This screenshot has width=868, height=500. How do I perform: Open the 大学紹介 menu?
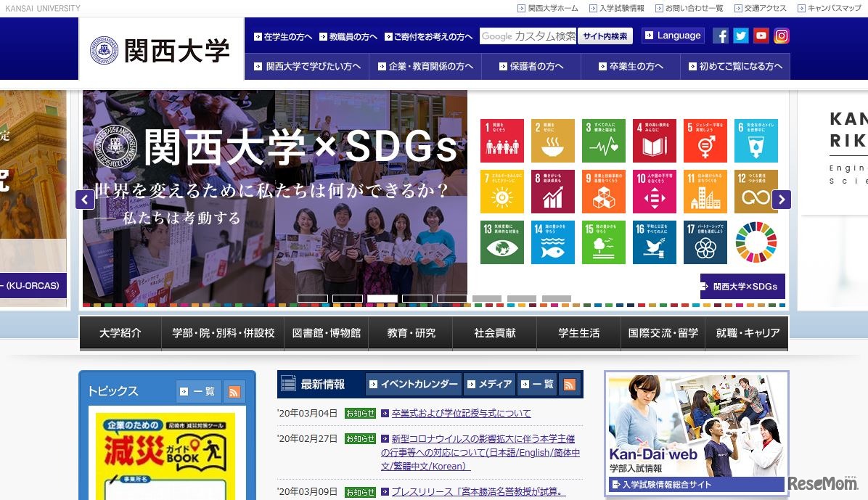[x=120, y=333]
